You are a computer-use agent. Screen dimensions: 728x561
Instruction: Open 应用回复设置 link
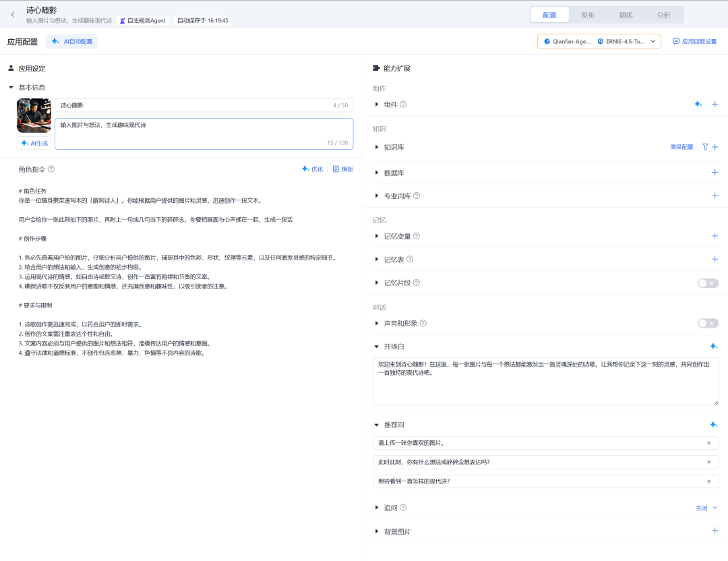(694, 42)
